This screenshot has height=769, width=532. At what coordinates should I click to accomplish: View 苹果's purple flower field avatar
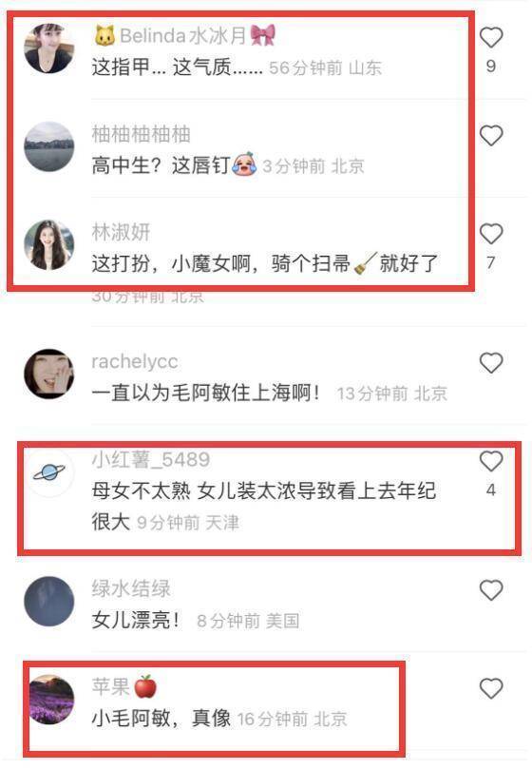(x=49, y=700)
